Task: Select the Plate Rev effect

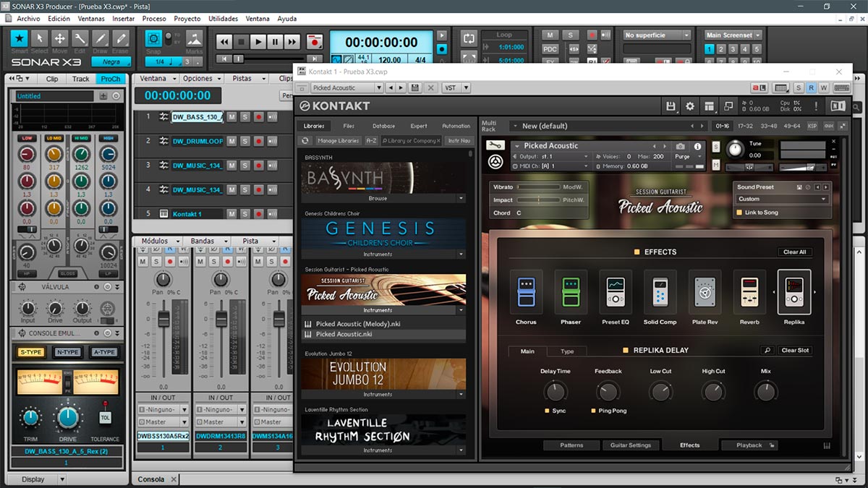Action: point(705,292)
